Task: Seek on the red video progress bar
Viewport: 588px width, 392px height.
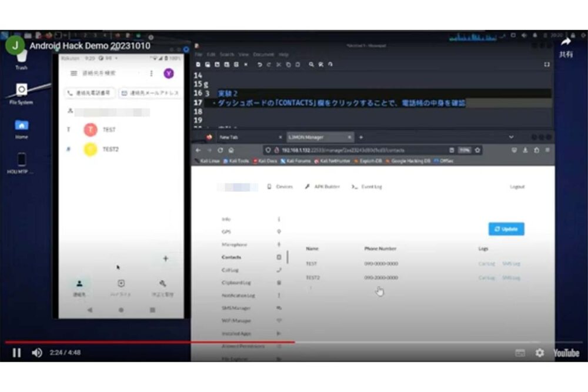Action: click(176, 341)
